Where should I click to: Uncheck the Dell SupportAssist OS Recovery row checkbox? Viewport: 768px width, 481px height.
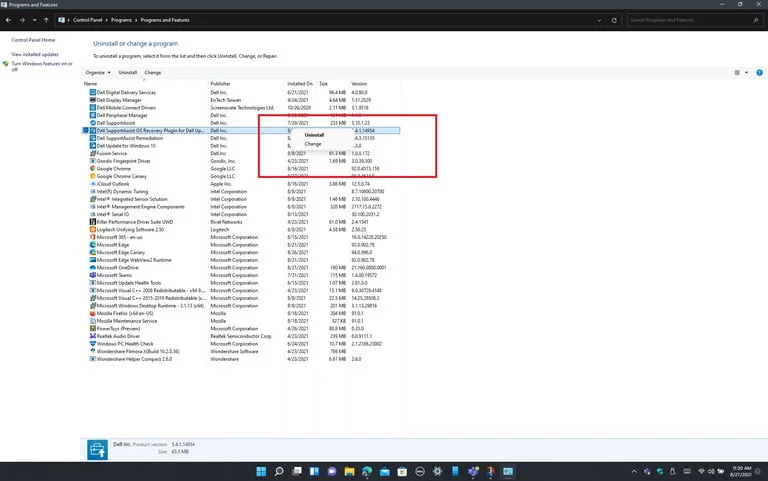(x=86, y=130)
